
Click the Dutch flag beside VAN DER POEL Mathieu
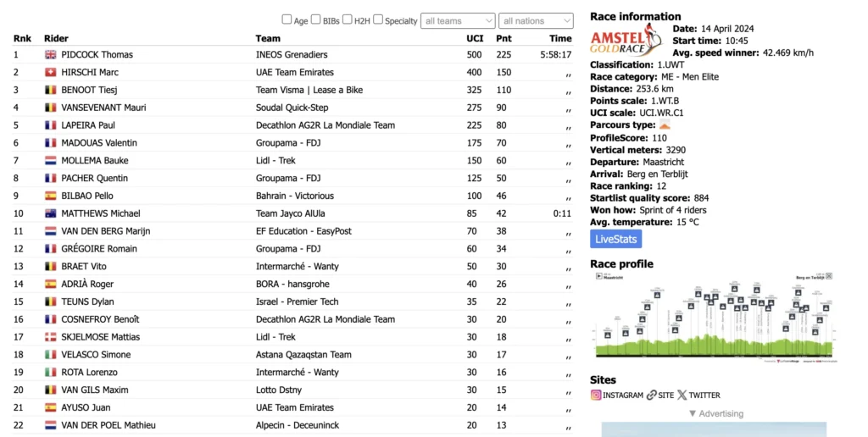pos(50,425)
